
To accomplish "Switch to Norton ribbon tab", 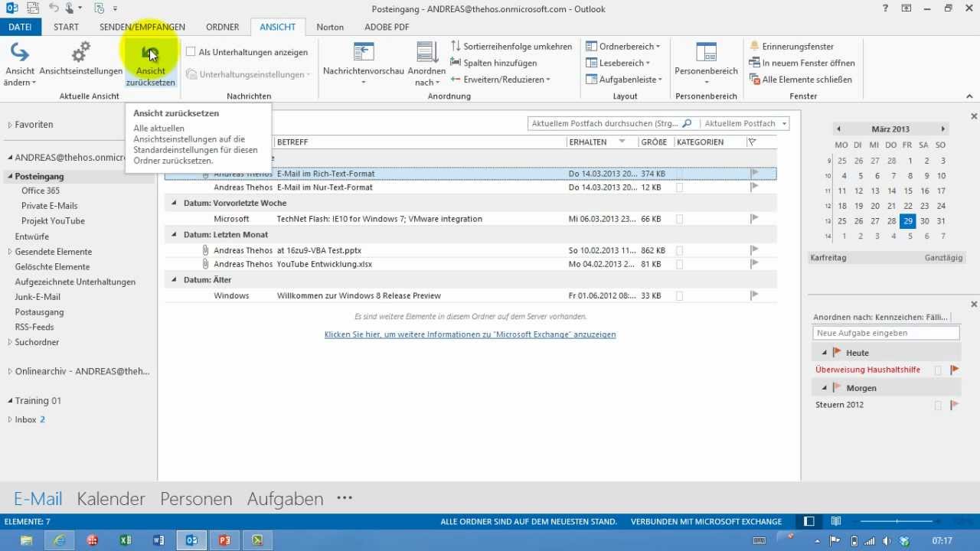I will pyautogui.click(x=330, y=27).
